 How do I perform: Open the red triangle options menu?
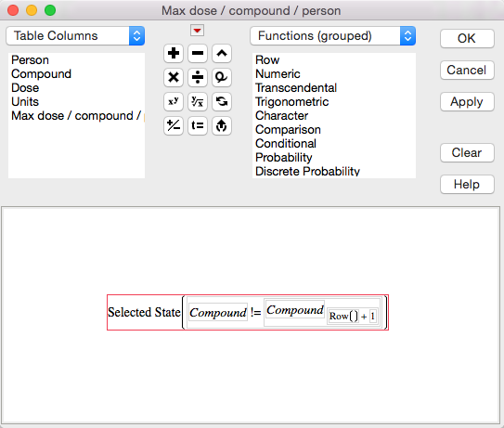pyautogui.click(x=197, y=31)
